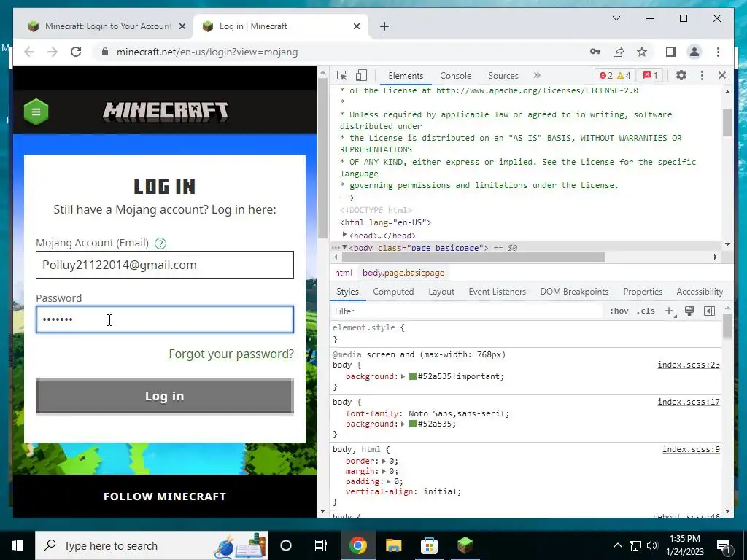Expand background shorthand in the max-width media rule
Viewport: 747px width, 560px height.
pos(403,377)
